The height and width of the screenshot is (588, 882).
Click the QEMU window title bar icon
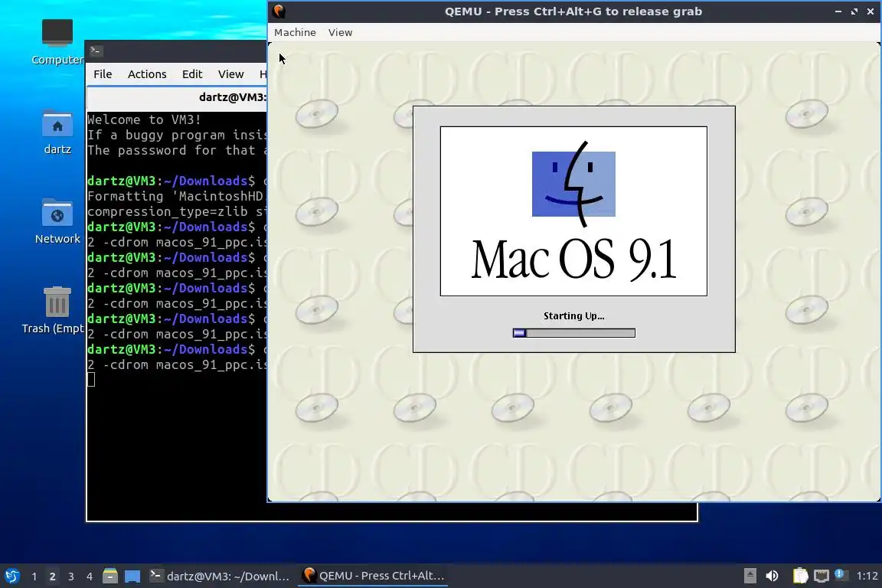279,11
